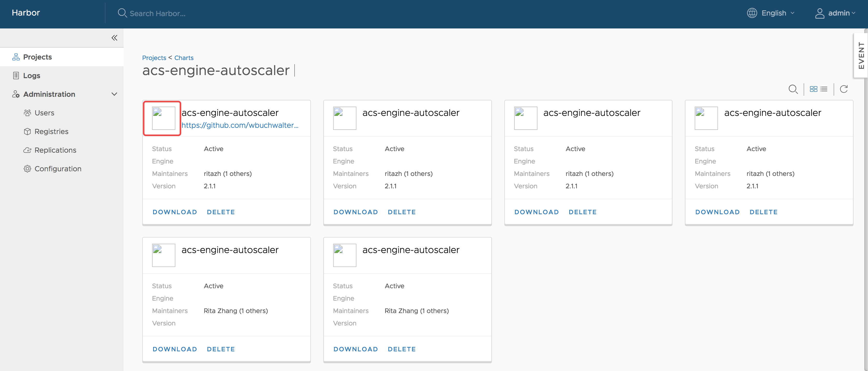
Task: Open Logs via its sidebar icon
Action: [x=16, y=75]
